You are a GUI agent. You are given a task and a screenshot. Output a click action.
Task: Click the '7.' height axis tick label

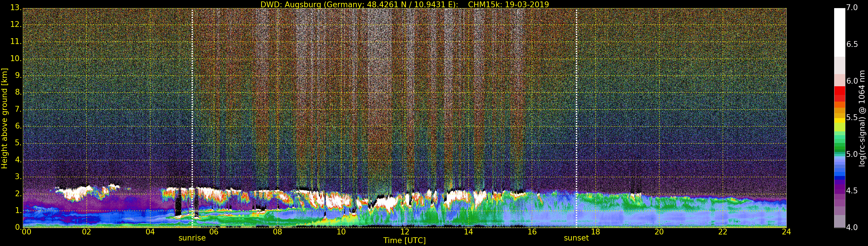[x=18, y=109]
